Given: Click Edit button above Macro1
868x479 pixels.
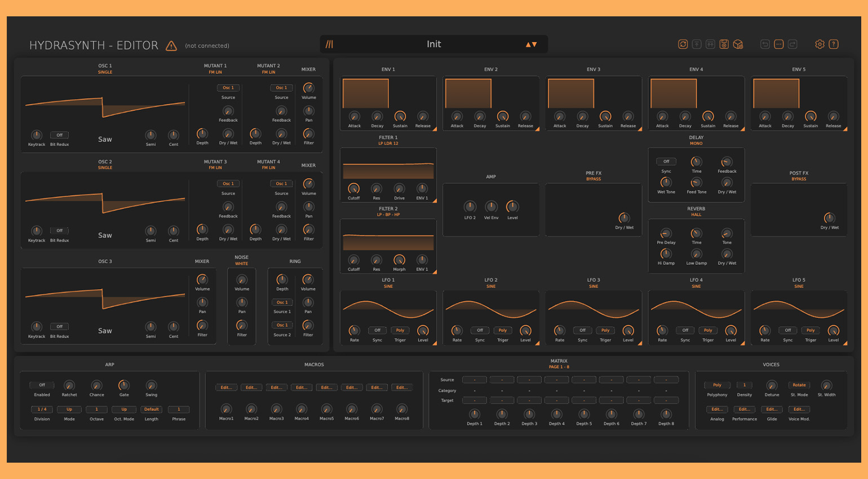Looking at the screenshot, I should 226,387.
